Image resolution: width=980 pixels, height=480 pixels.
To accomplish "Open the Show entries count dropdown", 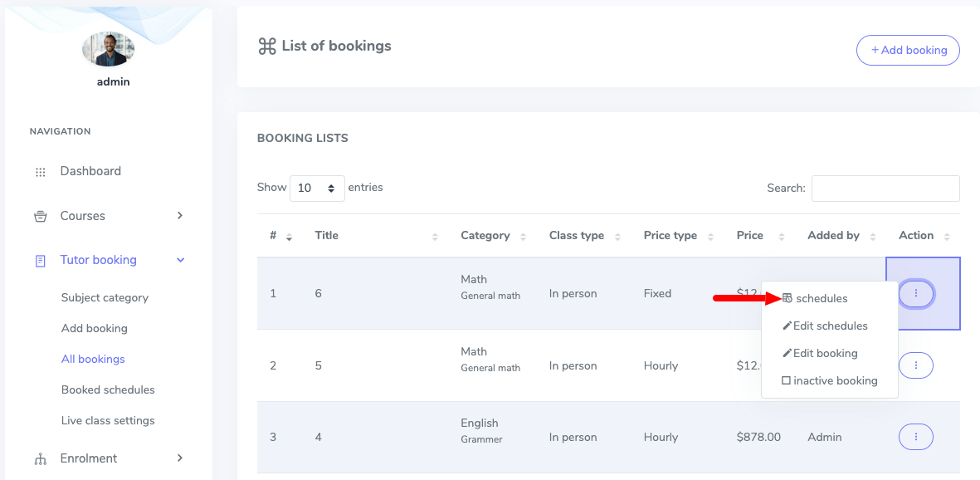I will tap(316, 188).
